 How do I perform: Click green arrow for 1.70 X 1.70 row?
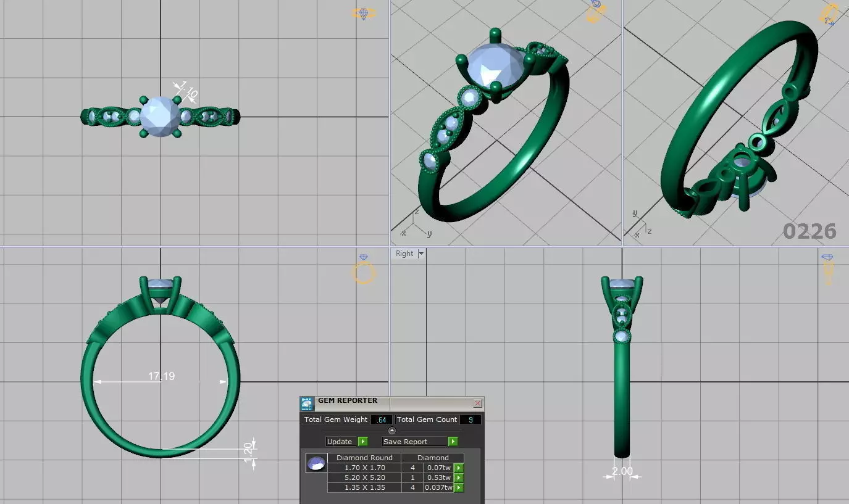click(459, 468)
